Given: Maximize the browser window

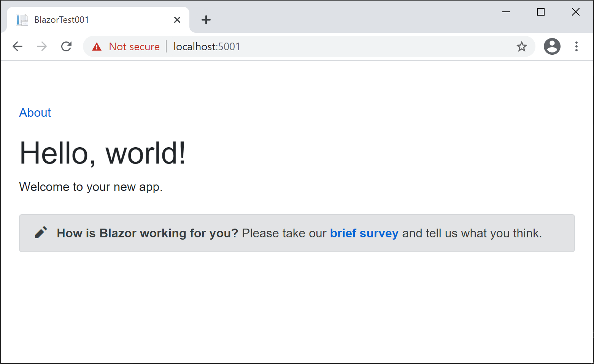Looking at the screenshot, I should point(541,12).
